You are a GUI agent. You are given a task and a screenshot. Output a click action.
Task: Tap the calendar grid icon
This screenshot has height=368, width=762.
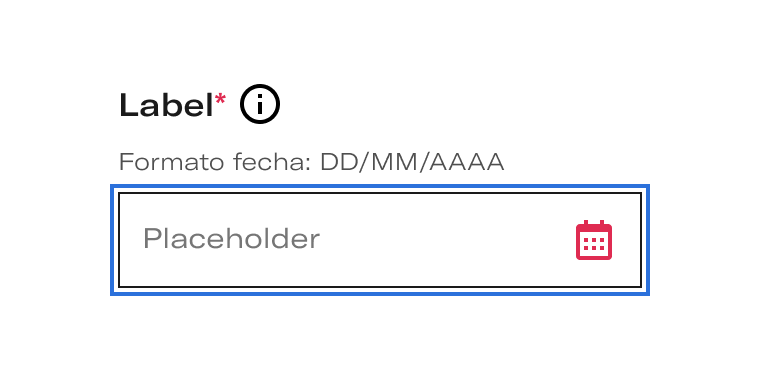click(x=594, y=240)
